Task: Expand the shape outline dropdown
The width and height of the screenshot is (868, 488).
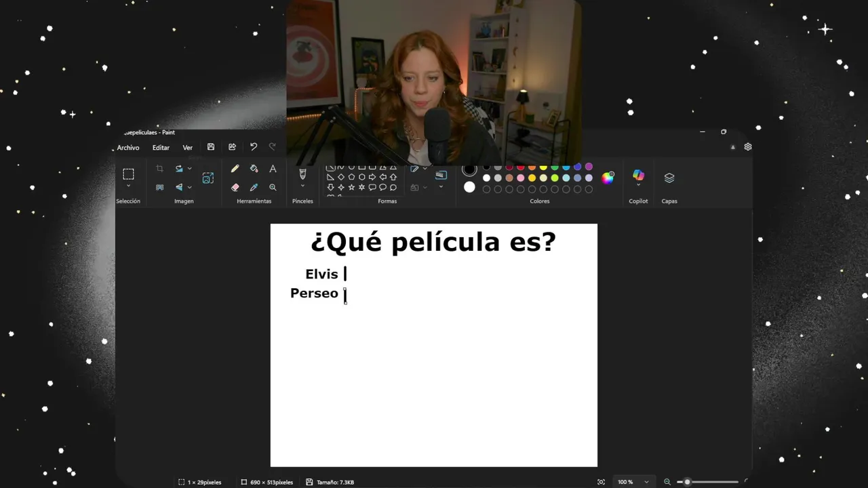Action: pos(425,168)
